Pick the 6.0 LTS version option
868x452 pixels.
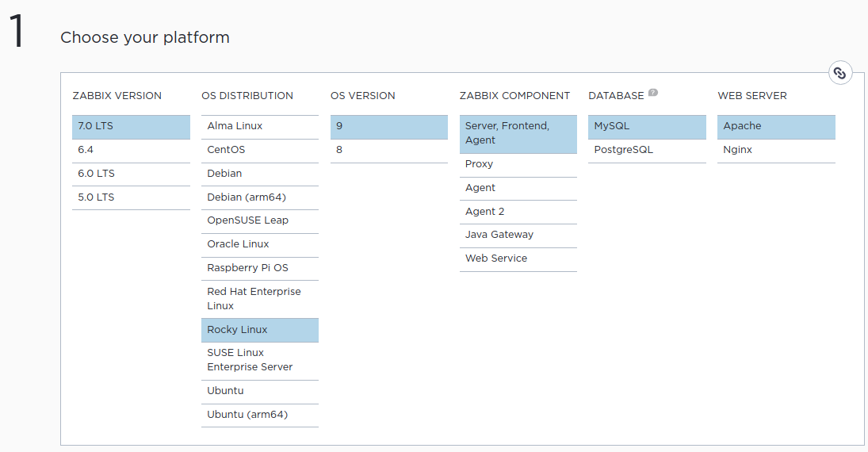tap(131, 174)
